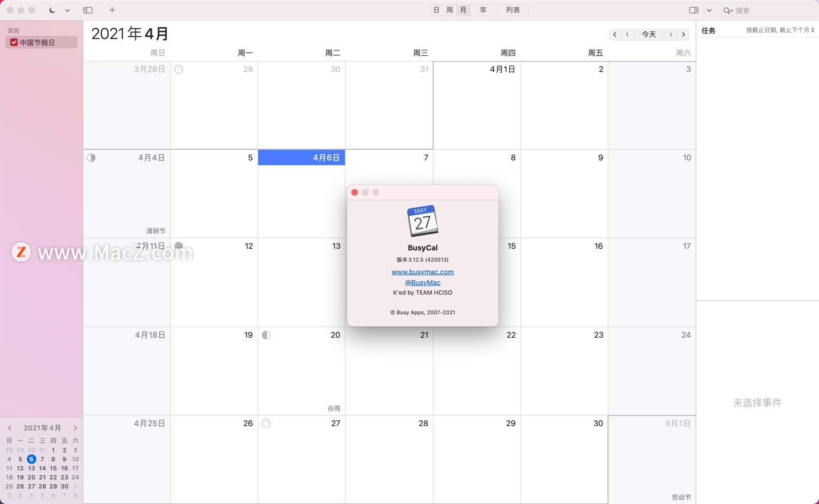Switch to the 列表 list view tab
Viewport: 819px width, 504px height.
click(513, 10)
